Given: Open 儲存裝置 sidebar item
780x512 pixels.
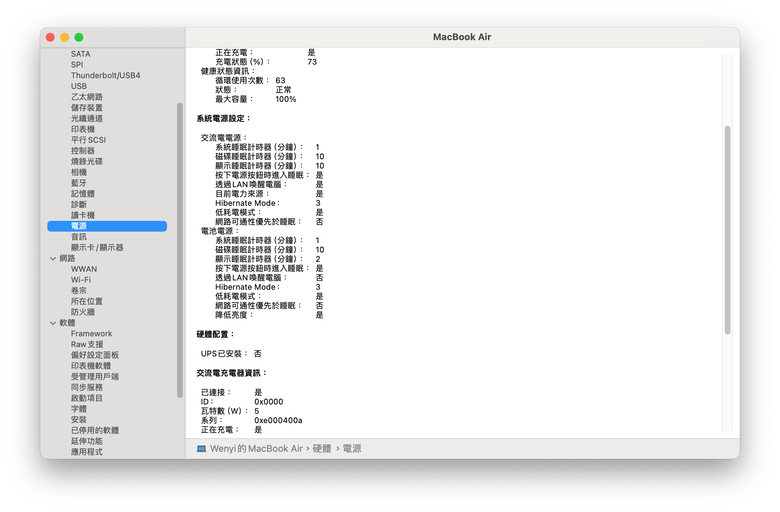Looking at the screenshot, I should point(87,107).
